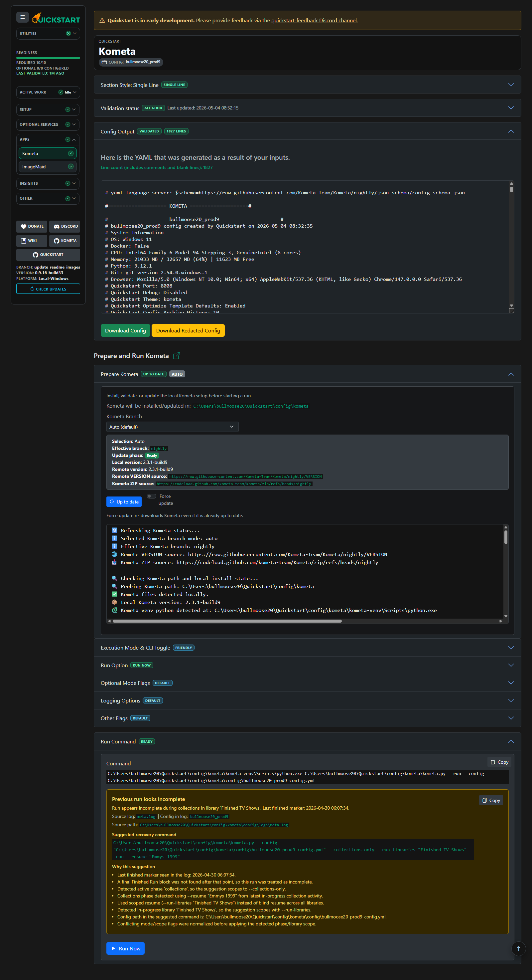Viewport: 532px width, 980px height.
Task: Select Kometa in the Apps list
Action: pos(48,153)
